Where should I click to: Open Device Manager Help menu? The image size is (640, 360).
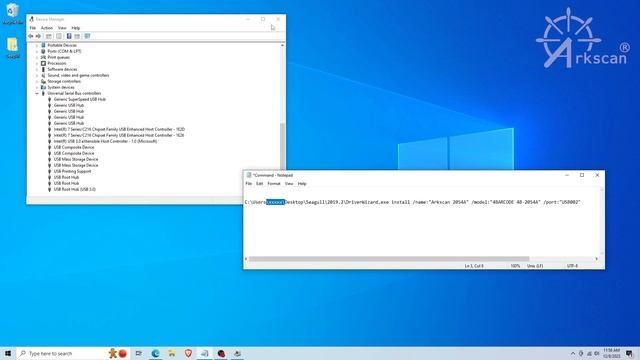pyautogui.click(x=76, y=28)
